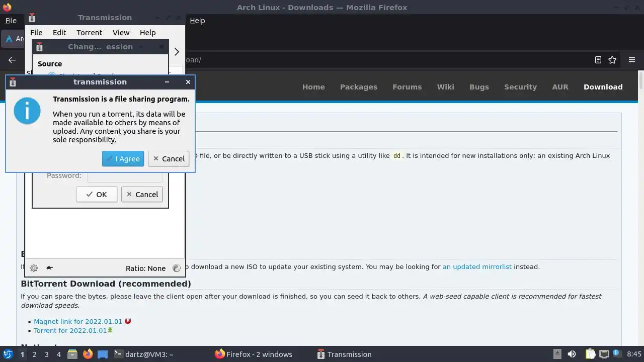This screenshot has height=362, width=644.
Task: Click update notifier tray icon
Action: tap(616, 354)
